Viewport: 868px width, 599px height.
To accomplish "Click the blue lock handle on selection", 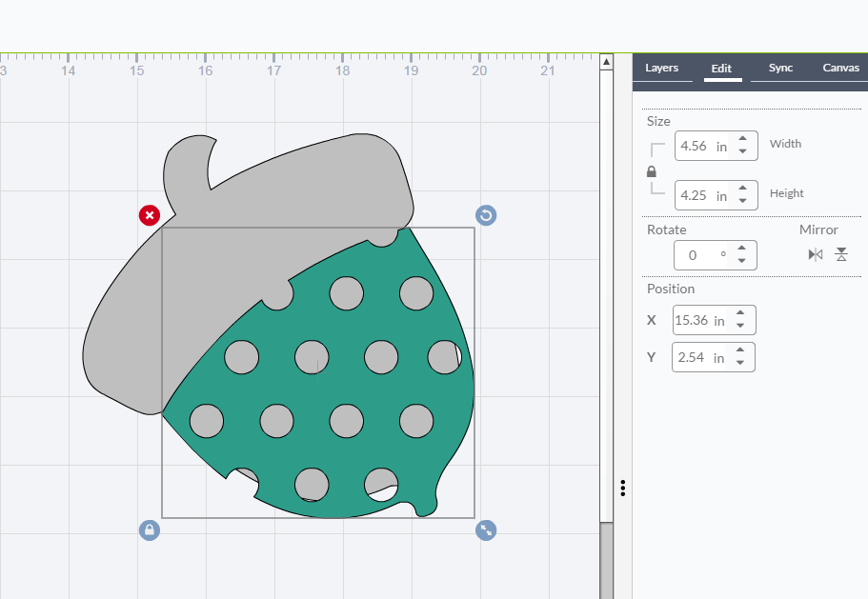I will click(x=149, y=530).
